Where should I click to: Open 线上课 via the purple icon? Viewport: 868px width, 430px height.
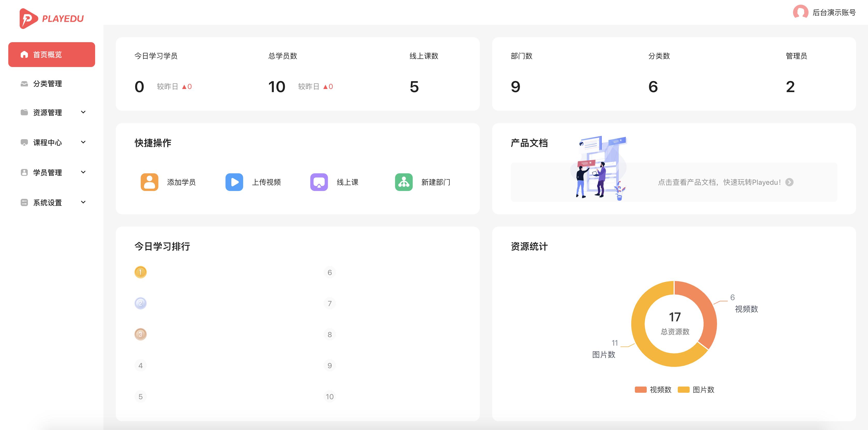pyautogui.click(x=319, y=182)
